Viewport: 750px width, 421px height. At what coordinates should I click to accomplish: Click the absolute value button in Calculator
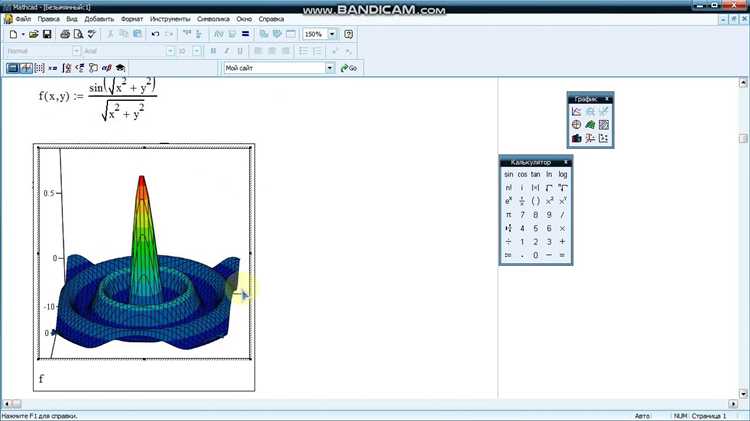(x=535, y=188)
